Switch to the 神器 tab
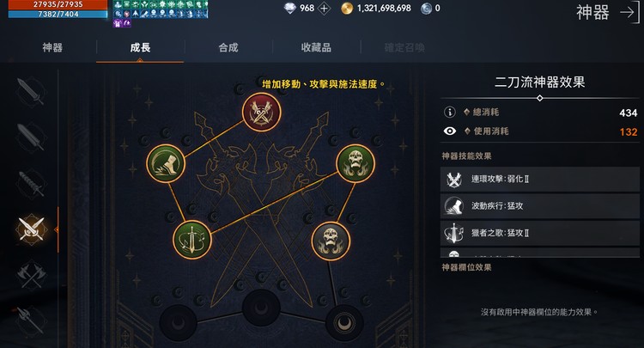Screen dimensions: 644x348 pyautogui.click(x=52, y=47)
